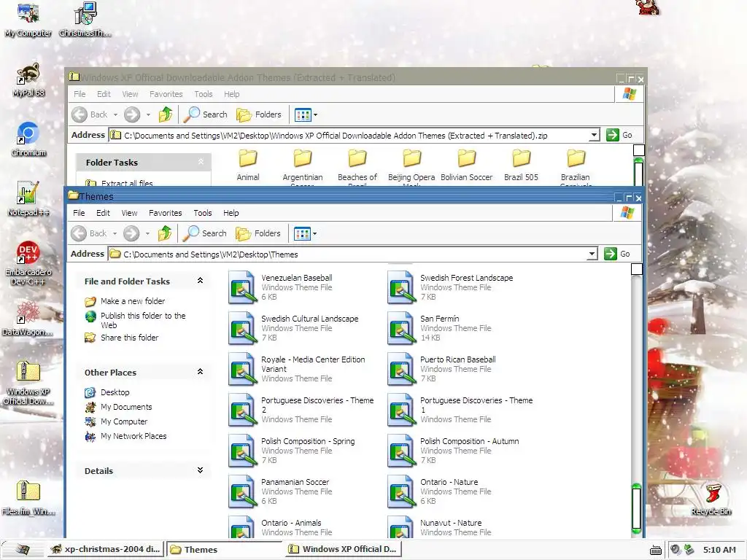The image size is (747, 560).
Task: Select San Fermín theme file
Action: (439, 328)
